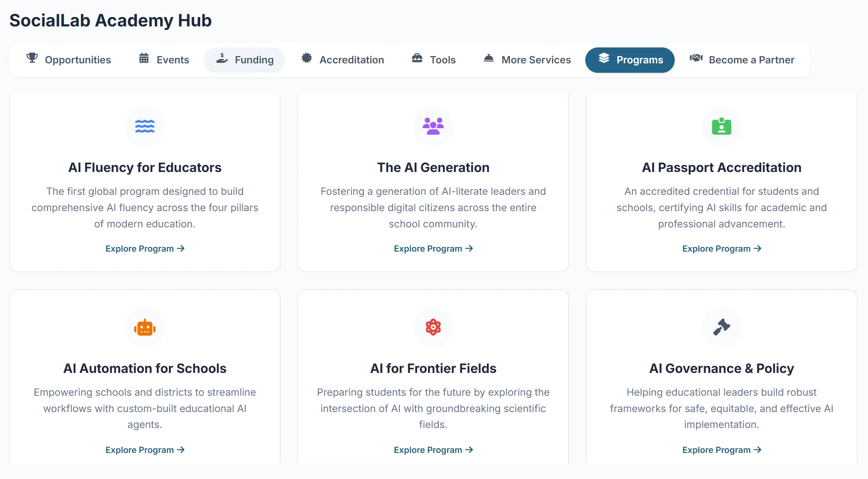Click the gavel icon on AI Governance card
The height and width of the screenshot is (479, 868).
(x=721, y=327)
